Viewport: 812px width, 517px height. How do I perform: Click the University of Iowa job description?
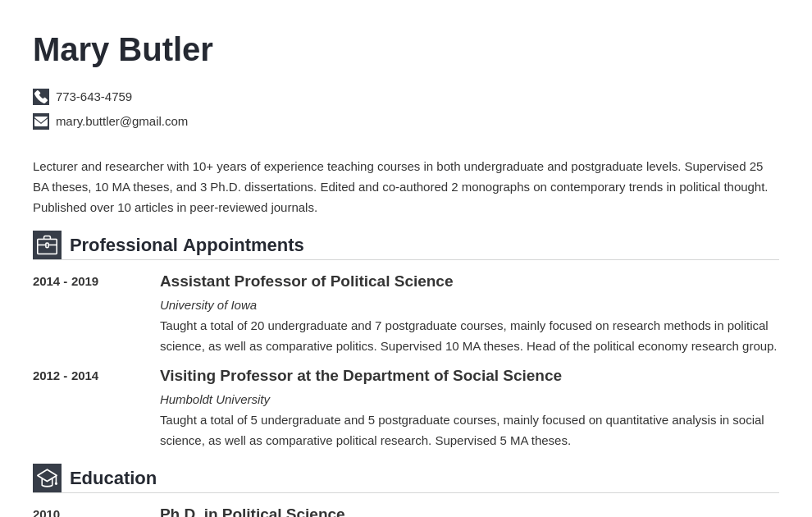click(x=468, y=336)
